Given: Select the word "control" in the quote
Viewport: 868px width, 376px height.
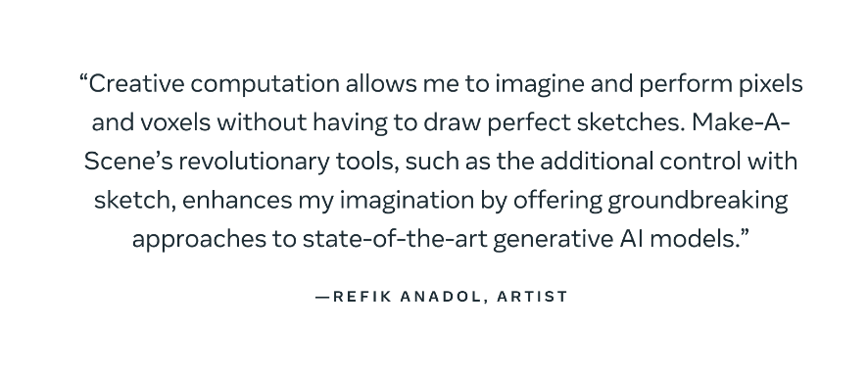Looking at the screenshot, I should [x=700, y=162].
